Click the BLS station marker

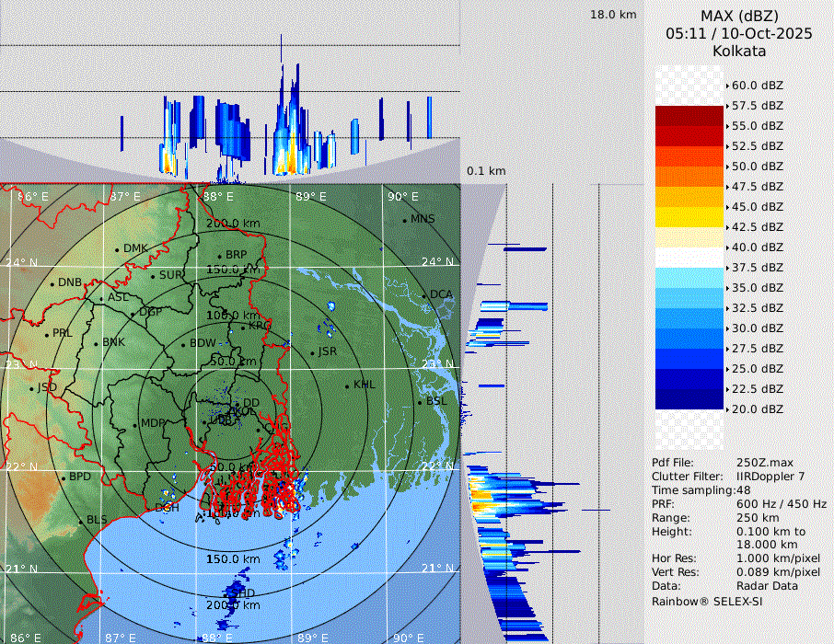(80, 521)
